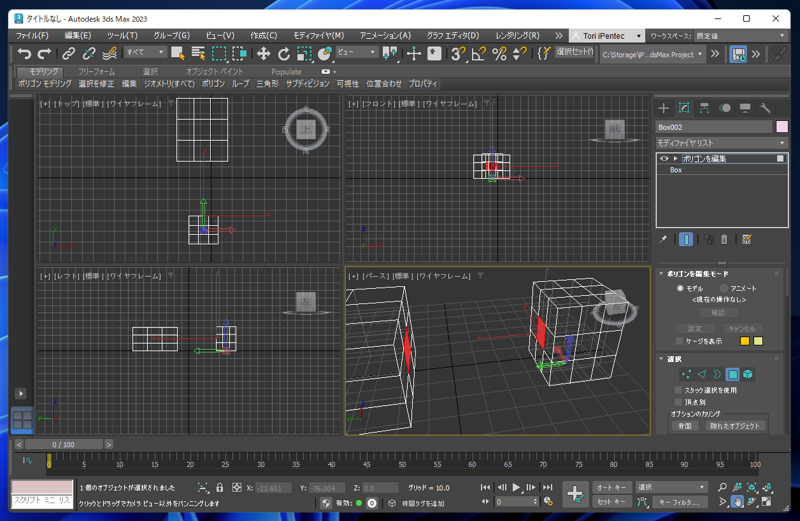Image resolution: width=800 pixels, height=521 pixels.
Task: Open the モディファイヤ(M) menu
Action: click(x=318, y=36)
